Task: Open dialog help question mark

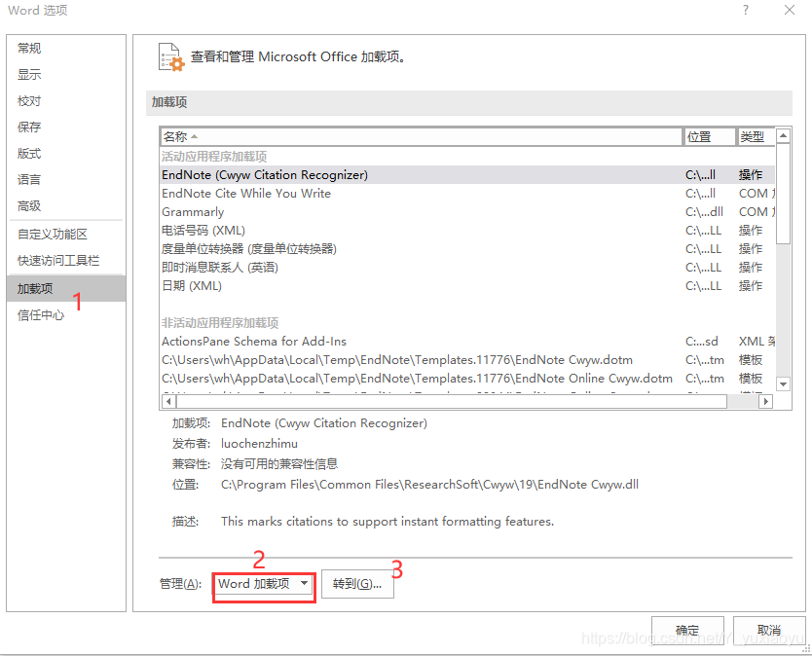Action: point(745,11)
